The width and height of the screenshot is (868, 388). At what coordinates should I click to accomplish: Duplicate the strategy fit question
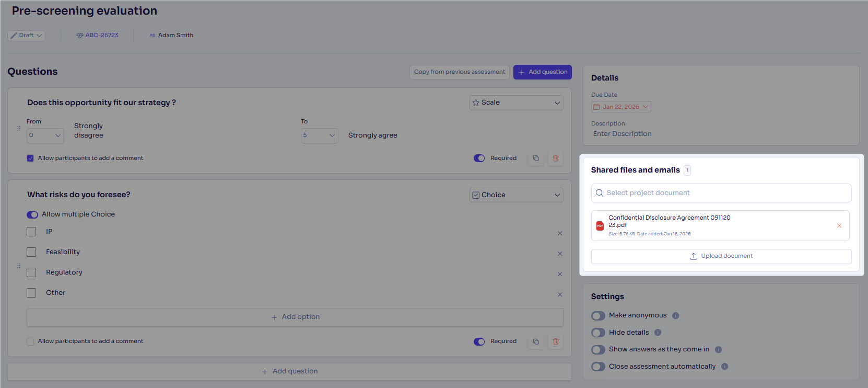(x=536, y=158)
